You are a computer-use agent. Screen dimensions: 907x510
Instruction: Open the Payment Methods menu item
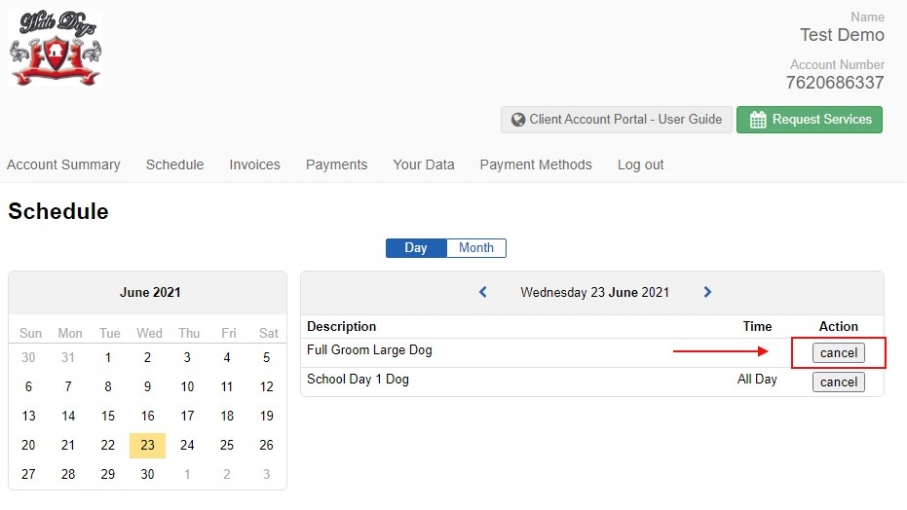coord(536,165)
